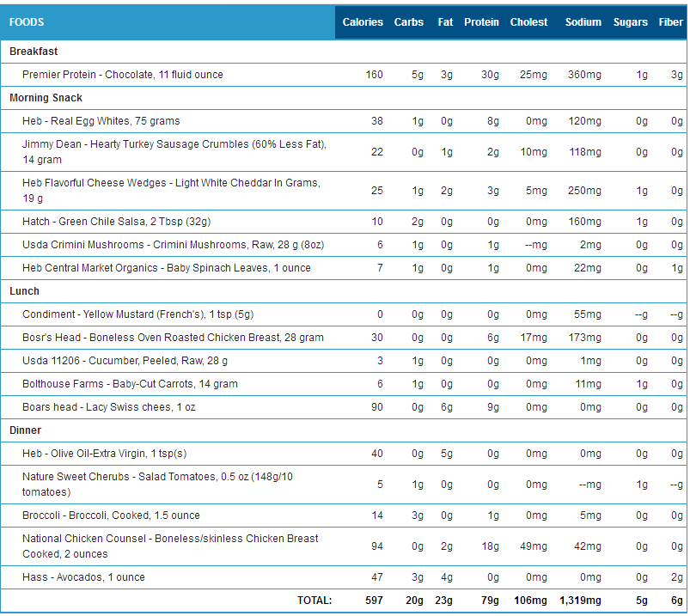
Task: Select the Lunch meal heading
Action: tap(24, 291)
